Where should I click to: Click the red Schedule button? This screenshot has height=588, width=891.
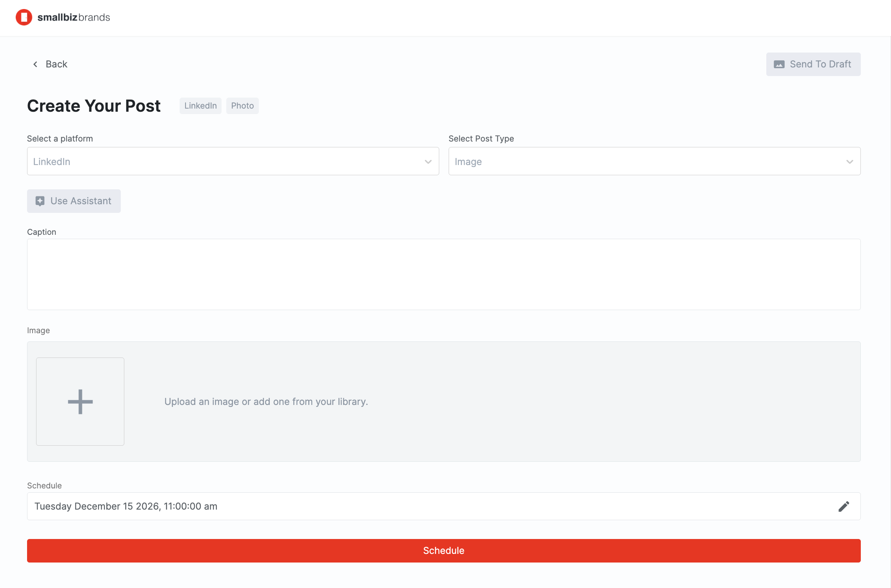point(444,551)
